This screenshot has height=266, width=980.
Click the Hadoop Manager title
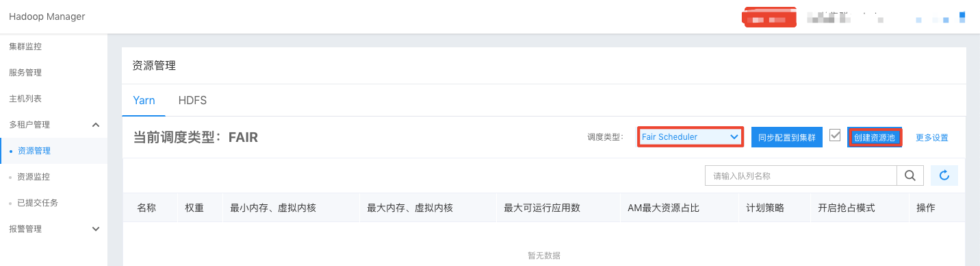pos(47,16)
